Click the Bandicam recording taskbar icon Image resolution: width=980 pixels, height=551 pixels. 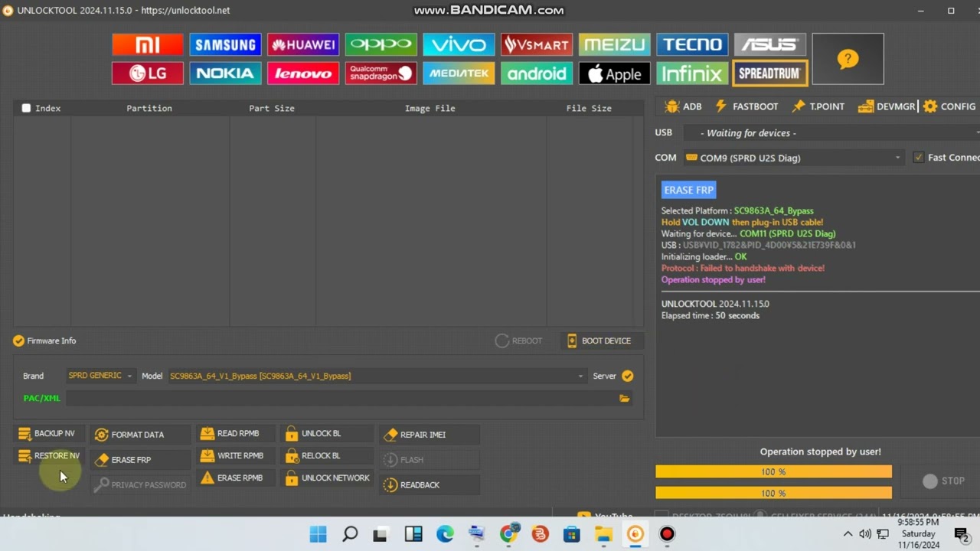pyautogui.click(x=667, y=534)
